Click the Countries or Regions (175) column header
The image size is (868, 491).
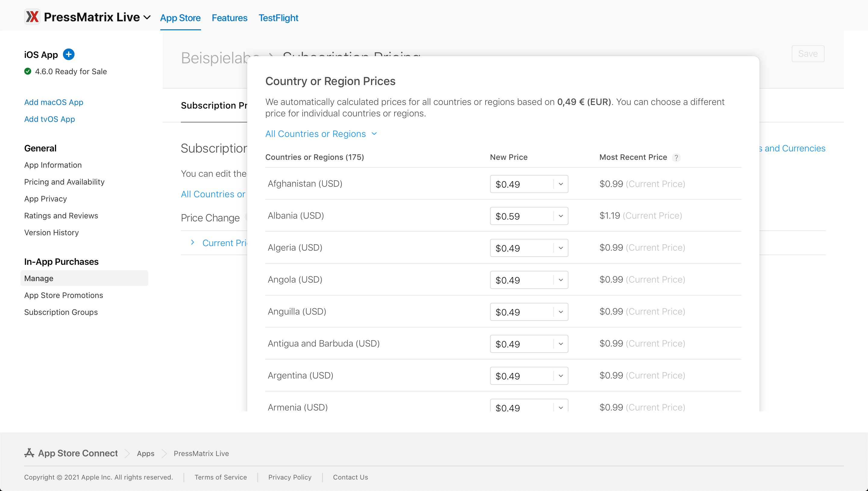coord(314,157)
